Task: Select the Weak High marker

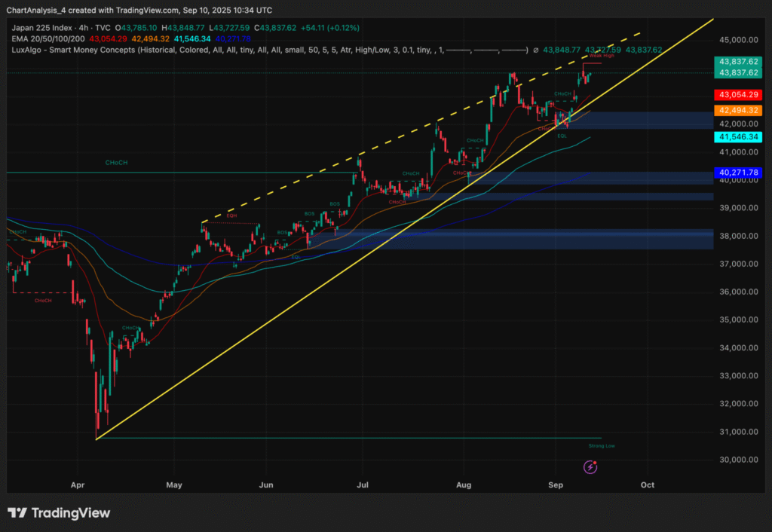Action: click(601, 56)
